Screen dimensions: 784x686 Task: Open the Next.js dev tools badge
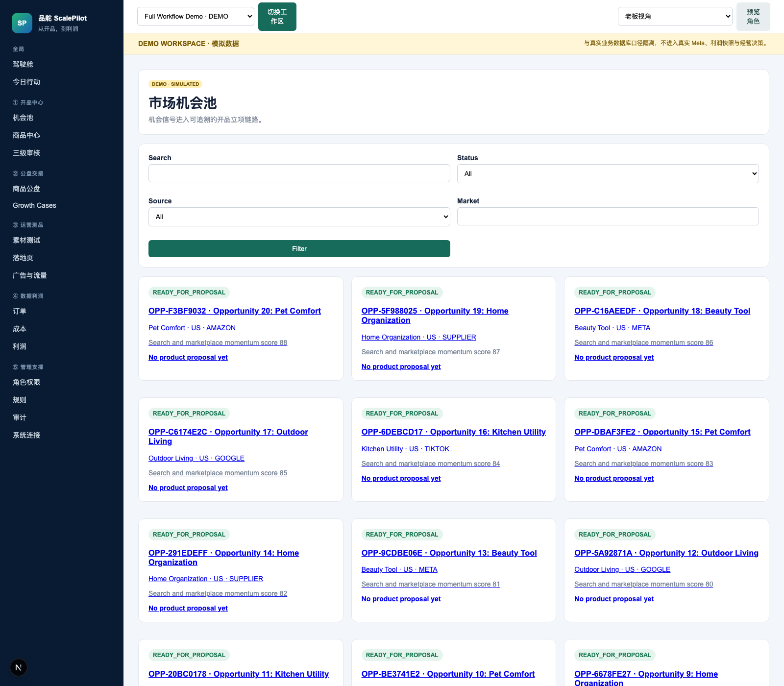point(19,667)
